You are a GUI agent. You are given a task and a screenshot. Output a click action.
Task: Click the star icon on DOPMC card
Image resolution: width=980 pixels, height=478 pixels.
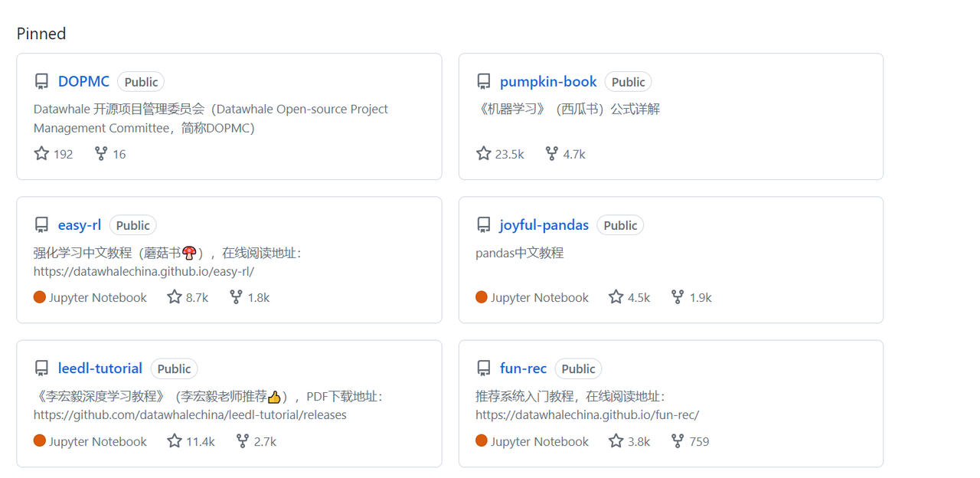pyautogui.click(x=42, y=154)
